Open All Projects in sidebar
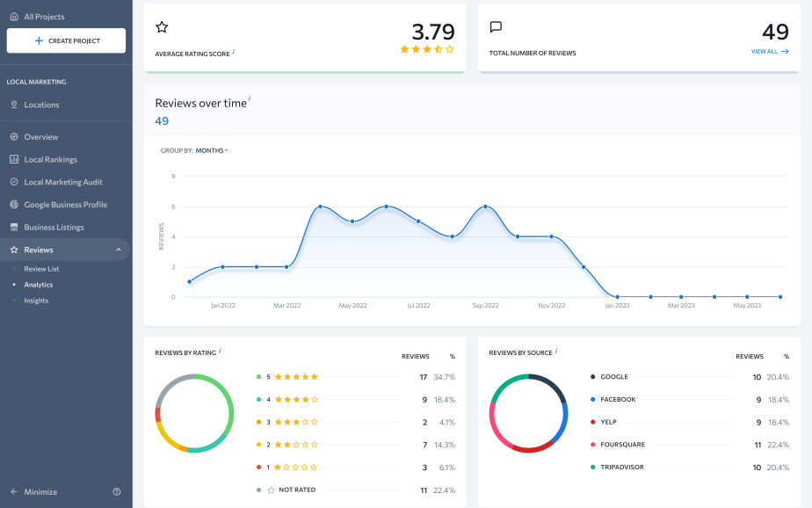The width and height of the screenshot is (812, 508). point(44,17)
